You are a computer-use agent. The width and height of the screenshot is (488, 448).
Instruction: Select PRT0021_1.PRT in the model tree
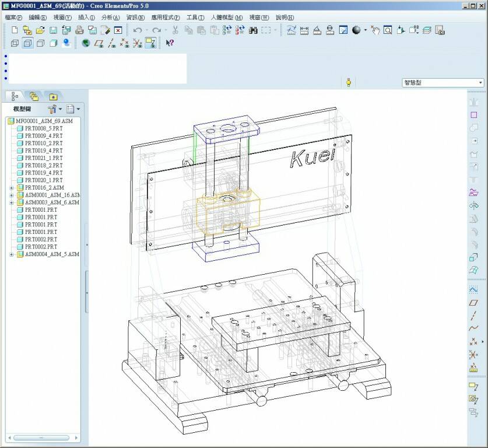pyautogui.click(x=43, y=158)
